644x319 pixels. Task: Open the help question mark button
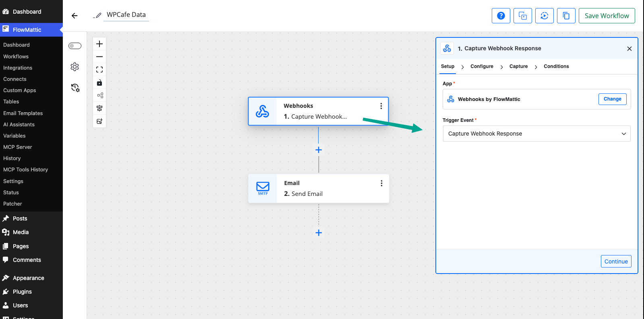(501, 16)
